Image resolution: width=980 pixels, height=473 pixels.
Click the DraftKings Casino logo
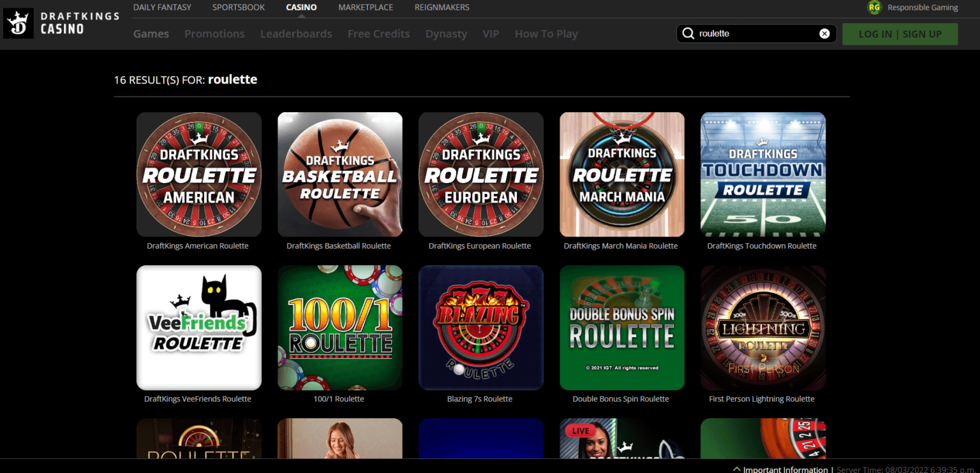[62, 24]
